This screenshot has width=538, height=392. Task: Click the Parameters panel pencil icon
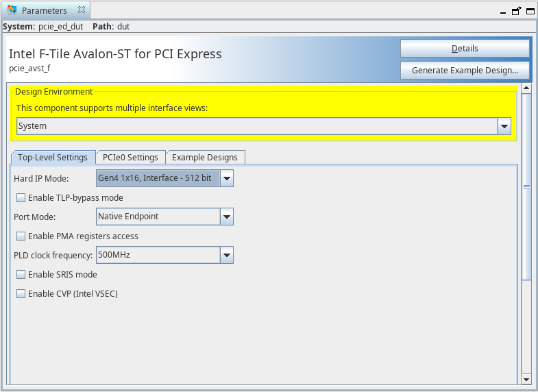click(12, 10)
